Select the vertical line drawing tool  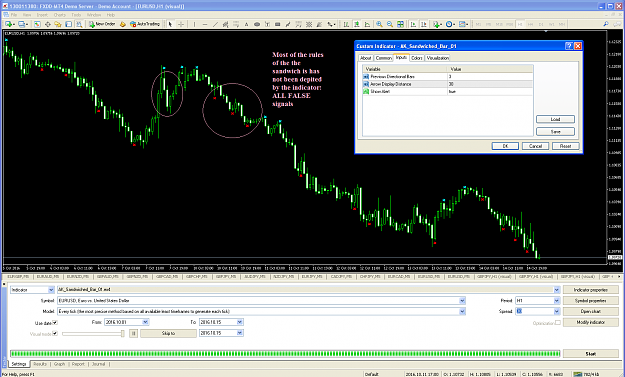pos(194,24)
